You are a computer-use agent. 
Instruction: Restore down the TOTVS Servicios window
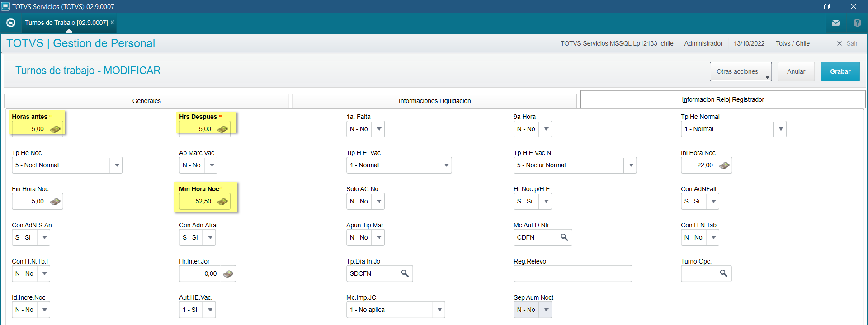point(826,6)
